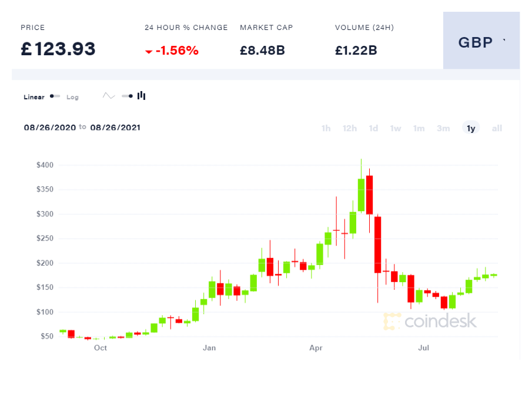Click the red down-arrow next to -1.56%
Image resolution: width=532 pixels, height=395 pixels.
[148, 52]
